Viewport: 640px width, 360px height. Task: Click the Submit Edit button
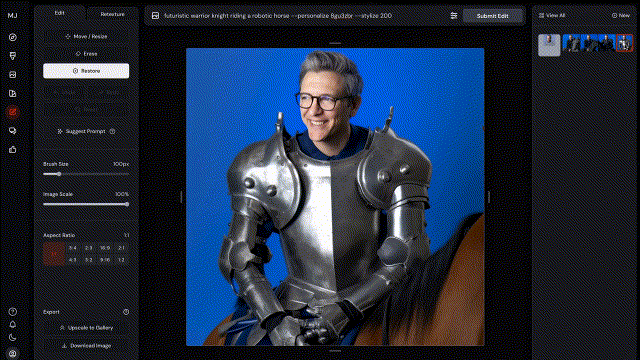click(x=493, y=16)
